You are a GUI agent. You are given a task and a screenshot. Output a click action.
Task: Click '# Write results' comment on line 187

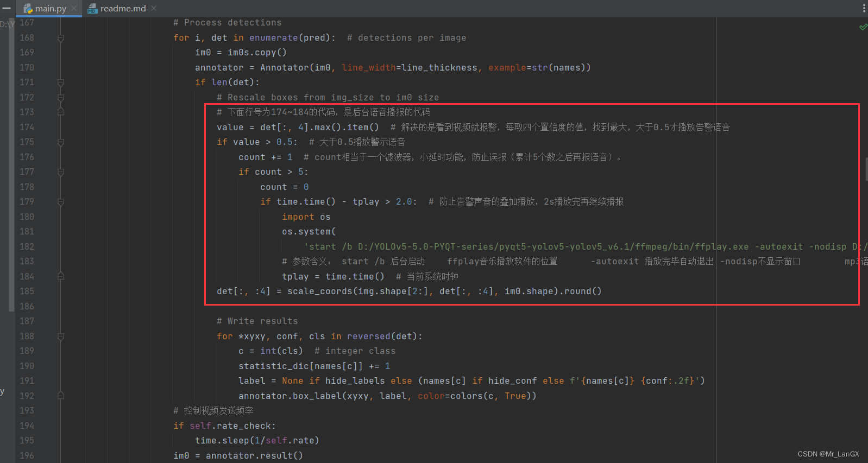257,321
